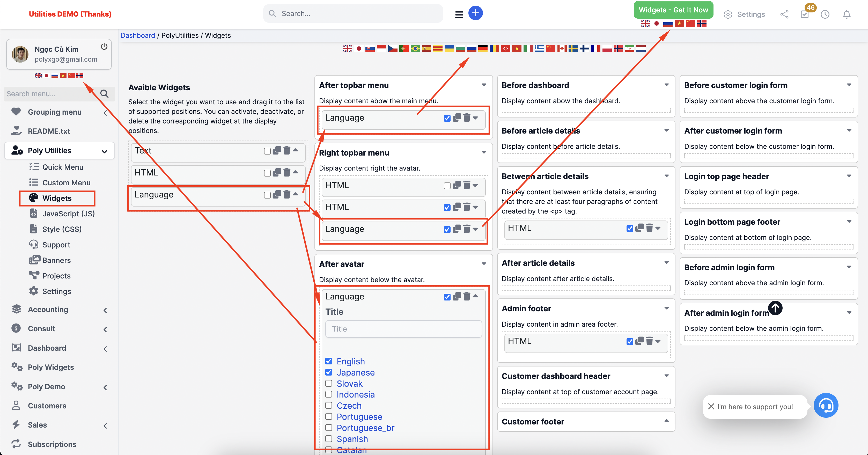Click the Support headset icon
The width and height of the screenshot is (868, 455).
(x=34, y=244)
